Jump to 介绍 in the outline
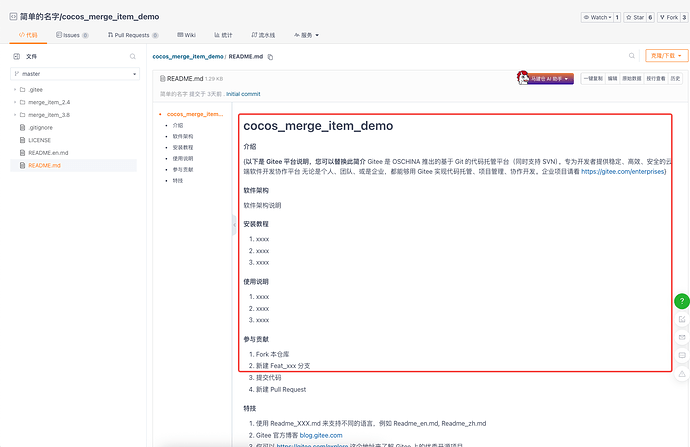Viewport: 690px width, 447px height. pos(178,125)
